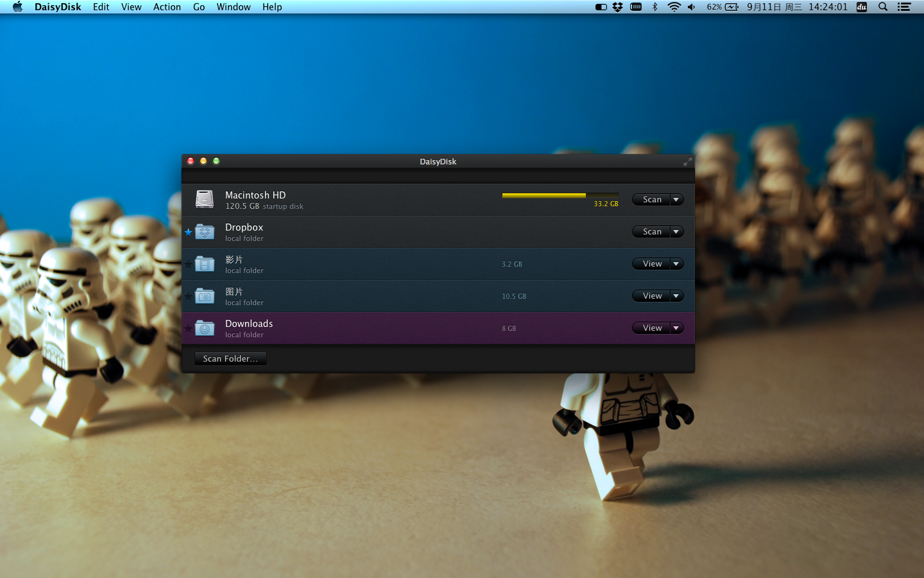View the 影片 folder scan results
The height and width of the screenshot is (578, 924).
click(x=651, y=264)
